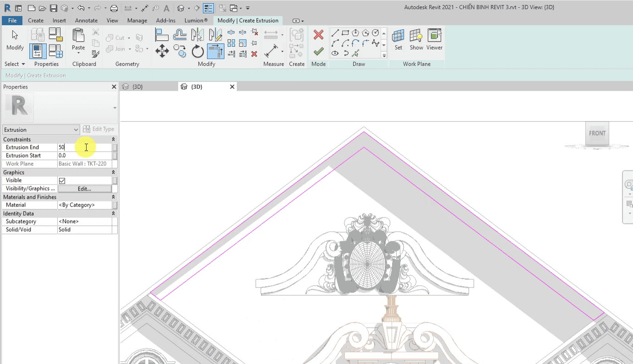Click the Visibility/Graphics Edit button
The height and width of the screenshot is (364, 633).
coord(84,189)
